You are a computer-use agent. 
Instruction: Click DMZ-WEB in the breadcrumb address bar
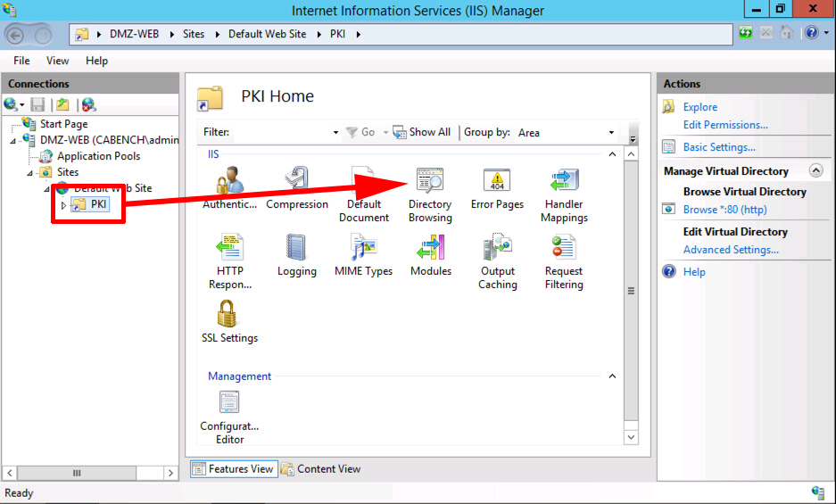[135, 34]
